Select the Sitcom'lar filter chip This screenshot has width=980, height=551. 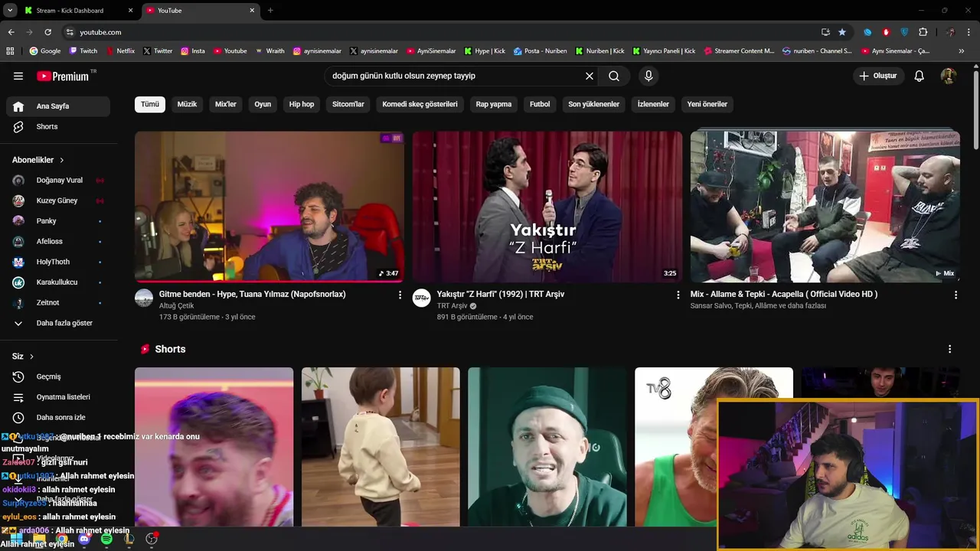click(x=348, y=104)
